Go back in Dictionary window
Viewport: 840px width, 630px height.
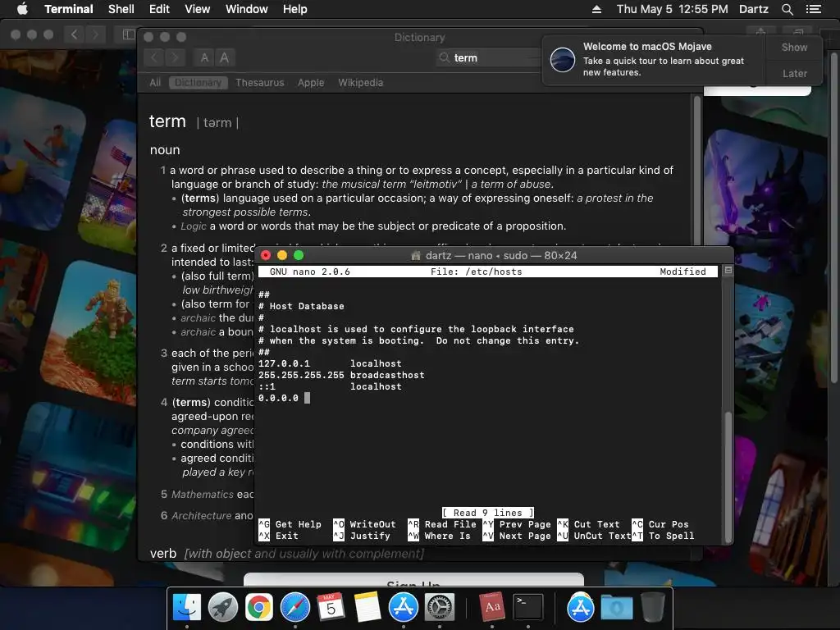pos(154,57)
